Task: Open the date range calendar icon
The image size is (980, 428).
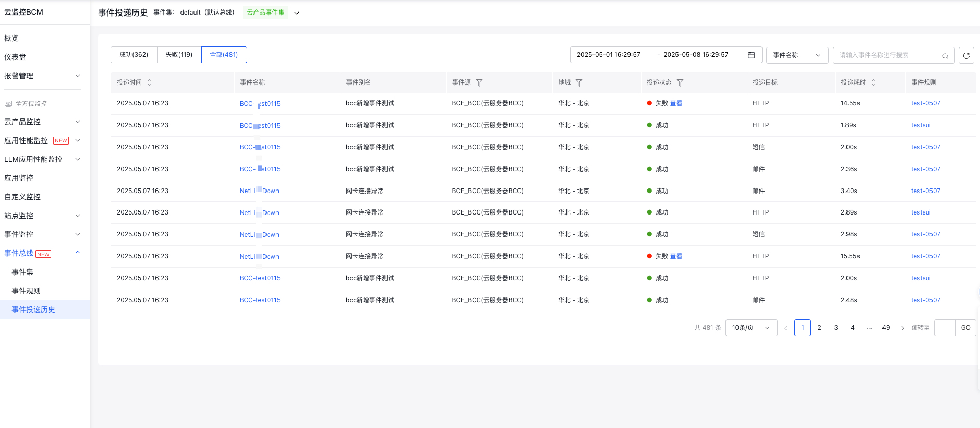Action: tap(751, 55)
